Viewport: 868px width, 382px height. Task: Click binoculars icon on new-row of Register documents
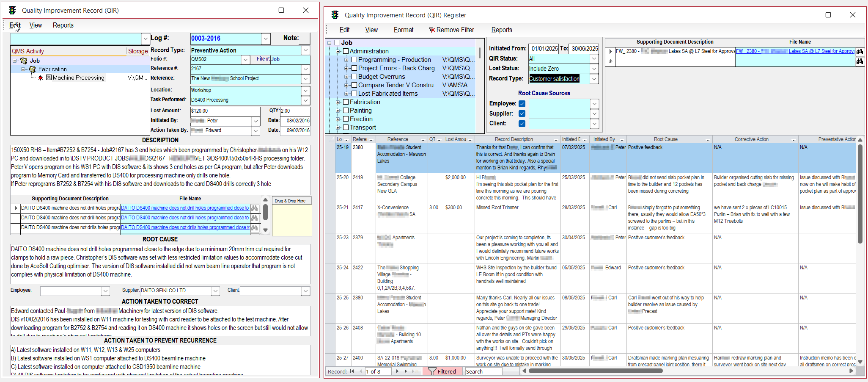coord(860,61)
